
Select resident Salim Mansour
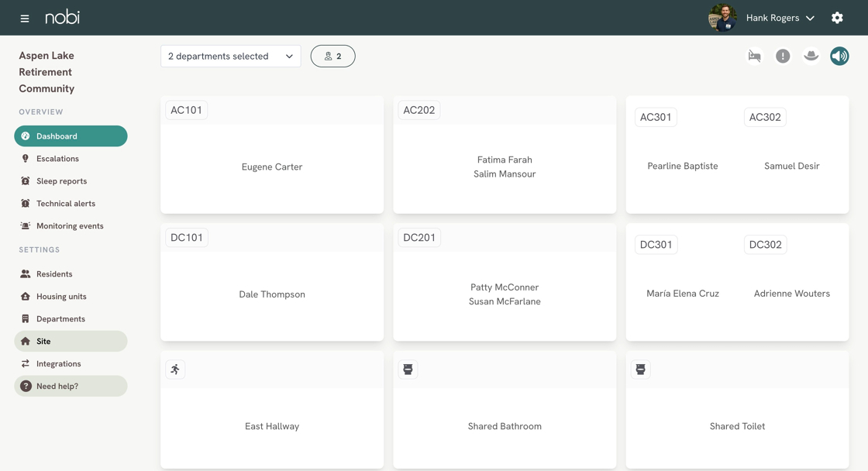tap(505, 174)
